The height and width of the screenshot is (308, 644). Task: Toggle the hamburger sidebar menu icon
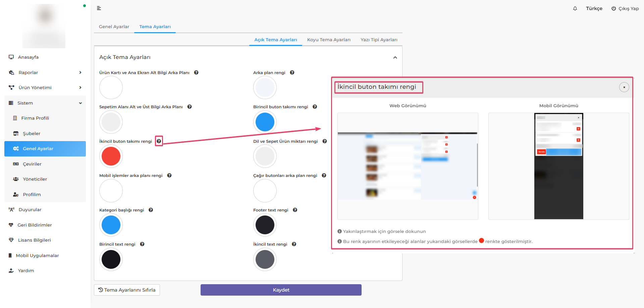pyautogui.click(x=99, y=8)
